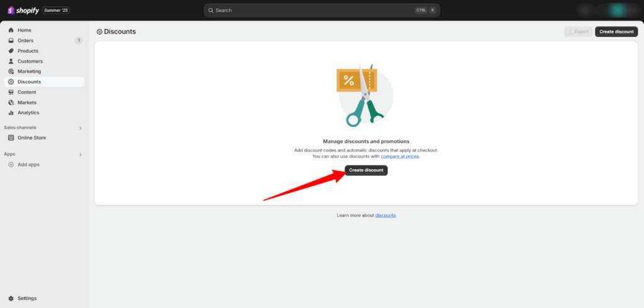Click top-right Create discount button
Image resolution: width=644 pixels, height=308 pixels.
(616, 31)
